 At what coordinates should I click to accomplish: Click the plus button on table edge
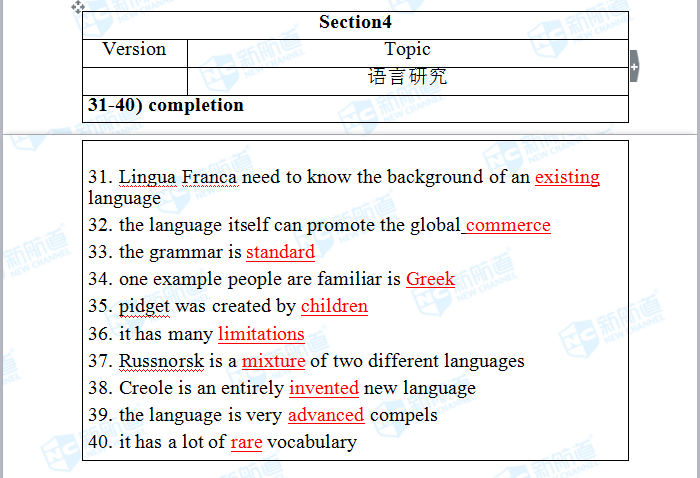click(633, 66)
